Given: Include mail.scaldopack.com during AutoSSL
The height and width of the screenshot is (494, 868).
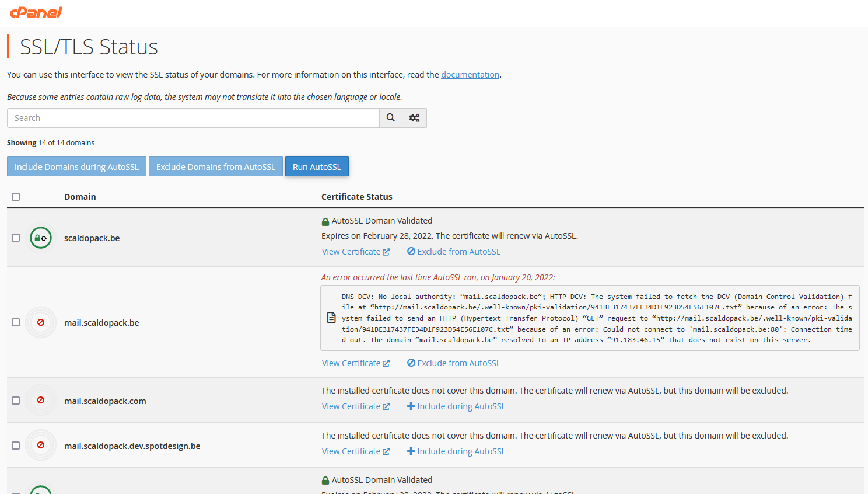Looking at the screenshot, I should pos(456,406).
